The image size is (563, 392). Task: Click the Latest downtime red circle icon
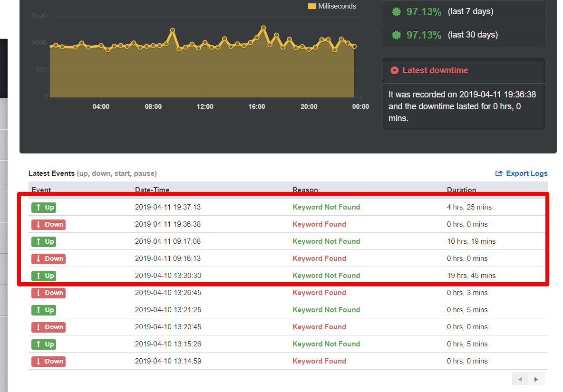tap(394, 70)
